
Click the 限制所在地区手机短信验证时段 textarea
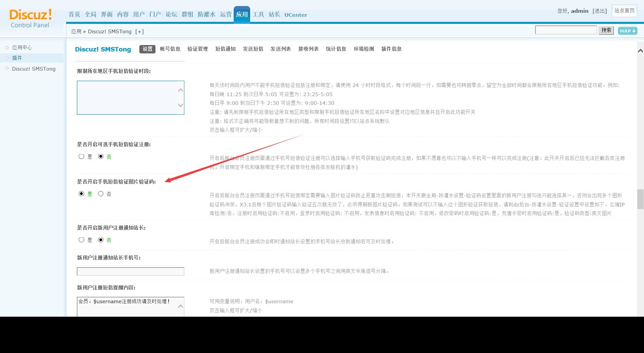click(130, 97)
